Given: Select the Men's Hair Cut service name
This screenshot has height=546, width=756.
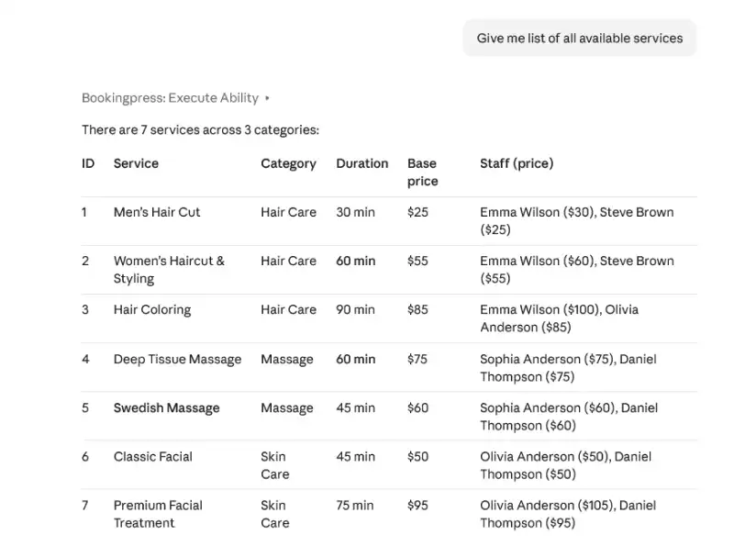Looking at the screenshot, I should point(157,212).
